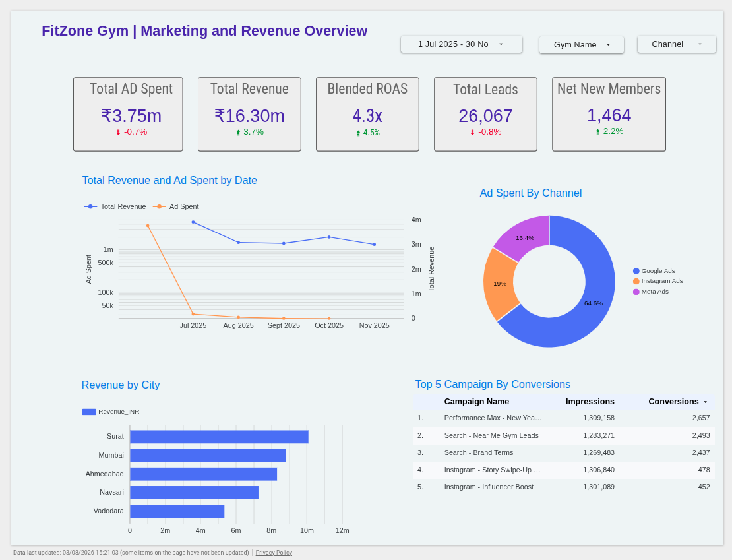The width and height of the screenshot is (732, 560).
Task: Click the Jul 2025 Total Revenue data point
Action: 193,222
